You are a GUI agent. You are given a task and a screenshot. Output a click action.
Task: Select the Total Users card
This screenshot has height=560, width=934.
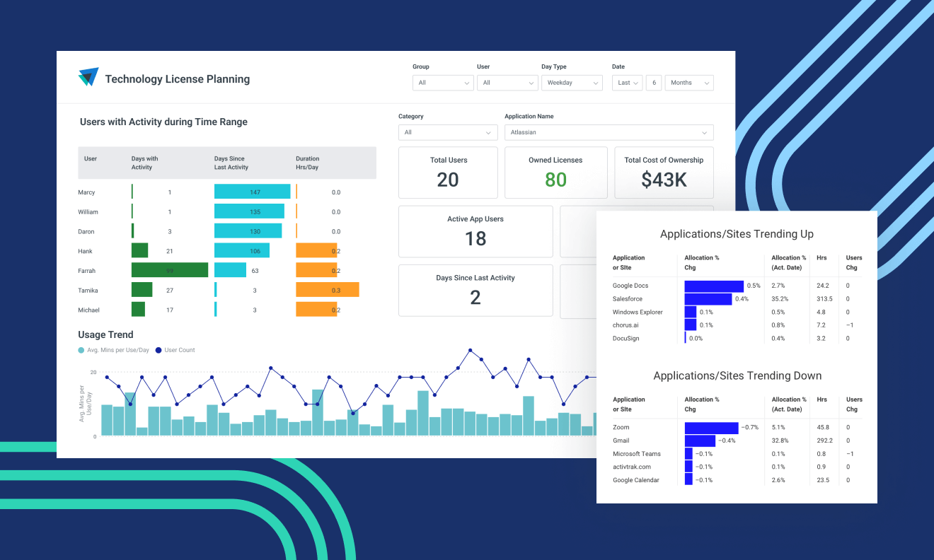click(447, 173)
